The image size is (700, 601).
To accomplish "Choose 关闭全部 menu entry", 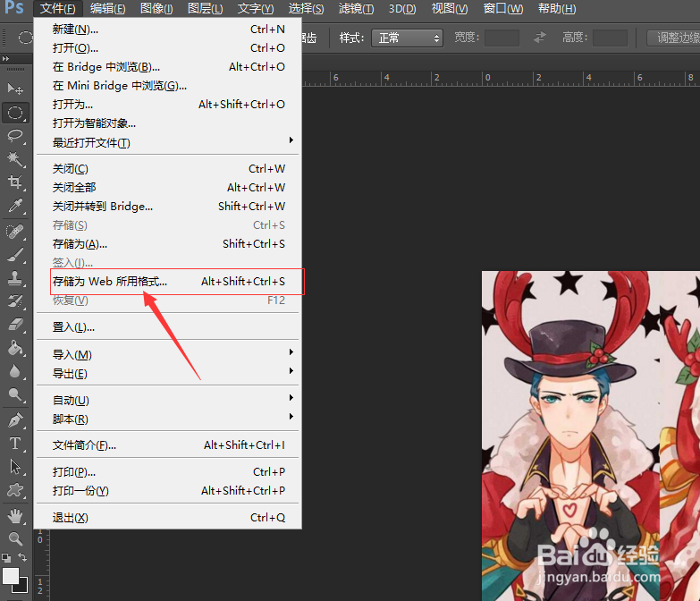I will tap(168, 188).
